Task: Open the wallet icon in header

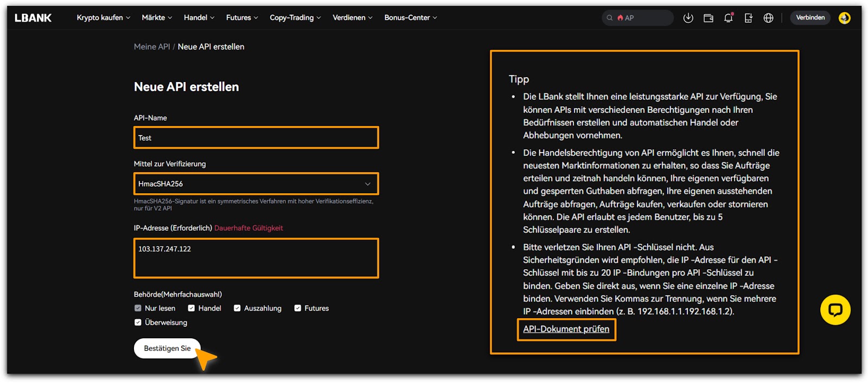Action: (x=708, y=18)
